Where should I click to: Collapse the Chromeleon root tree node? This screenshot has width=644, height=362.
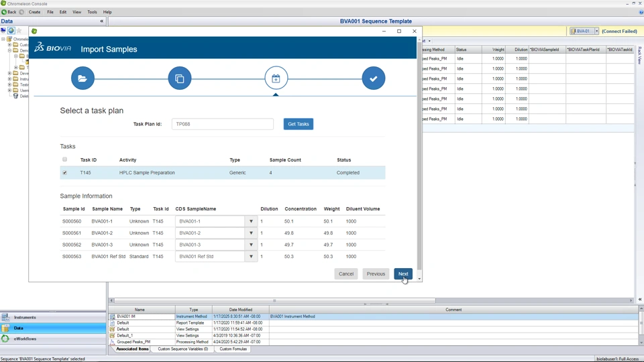pos(3,39)
